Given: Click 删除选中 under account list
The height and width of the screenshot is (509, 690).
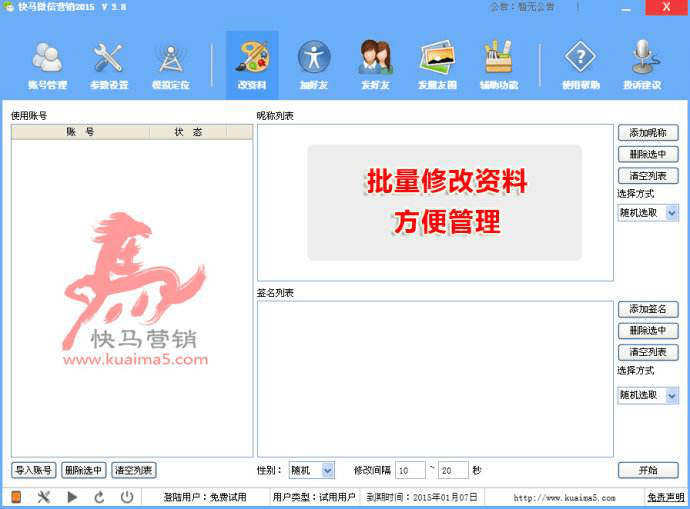Looking at the screenshot, I should point(84,470).
